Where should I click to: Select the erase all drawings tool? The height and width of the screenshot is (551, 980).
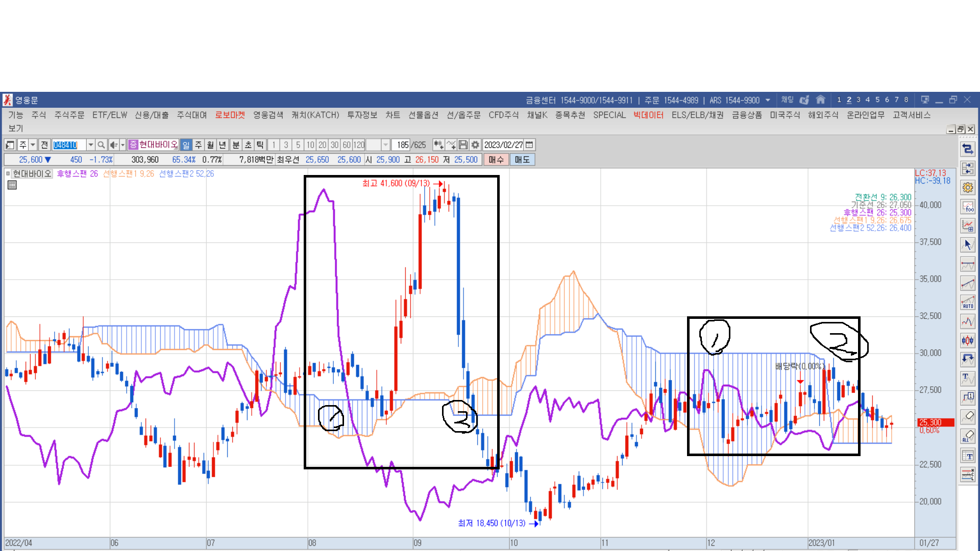point(968,436)
